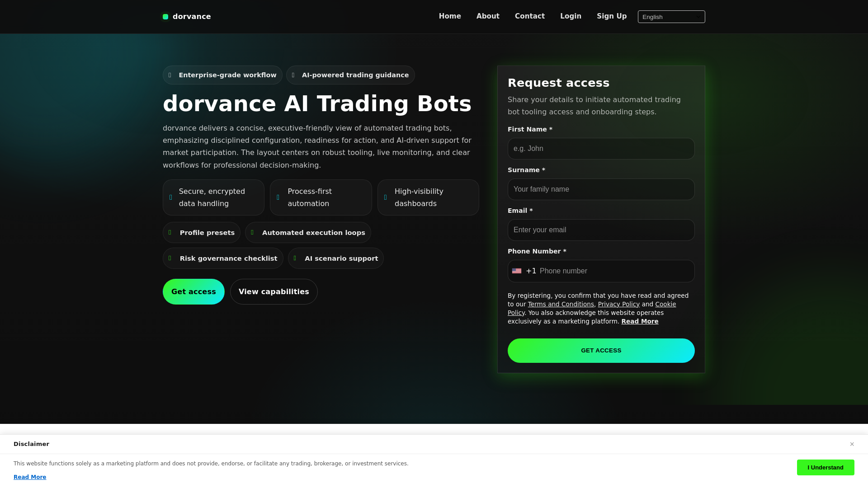Click icon beside Enterprise-grade workflow badge
This screenshot has width=868, height=488.
(x=170, y=75)
